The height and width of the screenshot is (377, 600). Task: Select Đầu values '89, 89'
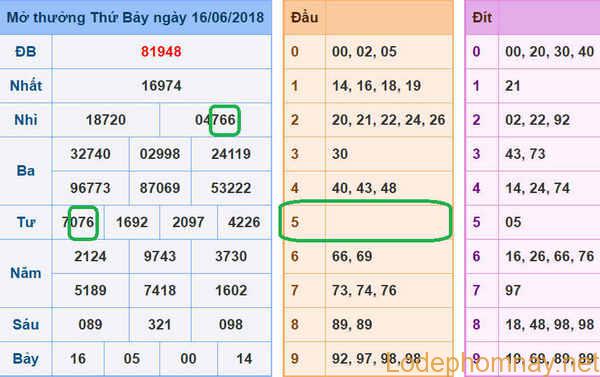[x=352, y=325]
